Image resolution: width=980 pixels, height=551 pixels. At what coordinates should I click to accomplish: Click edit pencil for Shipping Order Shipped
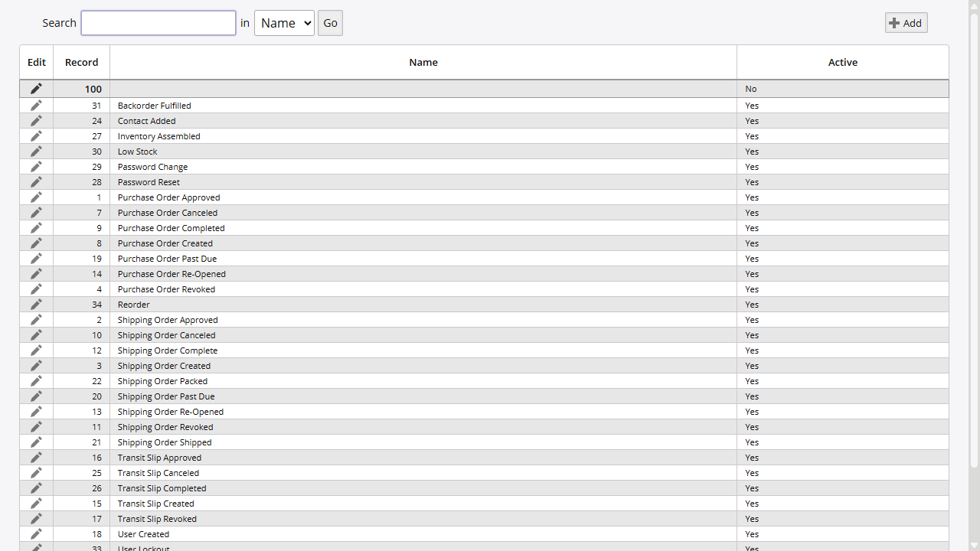click(36, 442)
